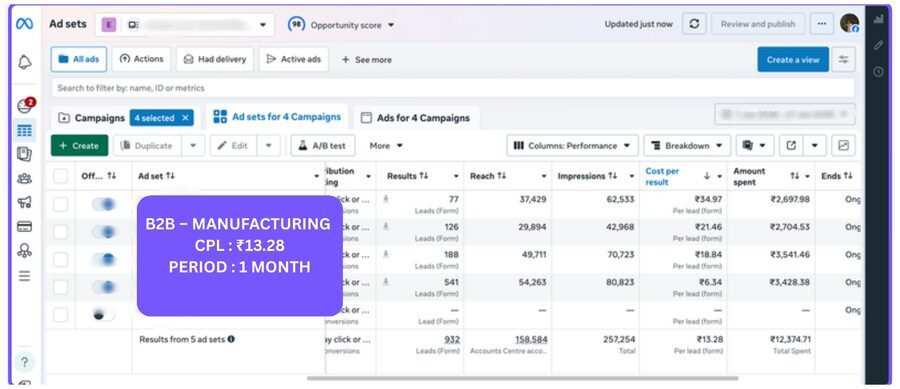Viewport: 900px width, 389px height.
Task: Tick the select-all ad sets checkbox
Action: [x=60, y=176]
